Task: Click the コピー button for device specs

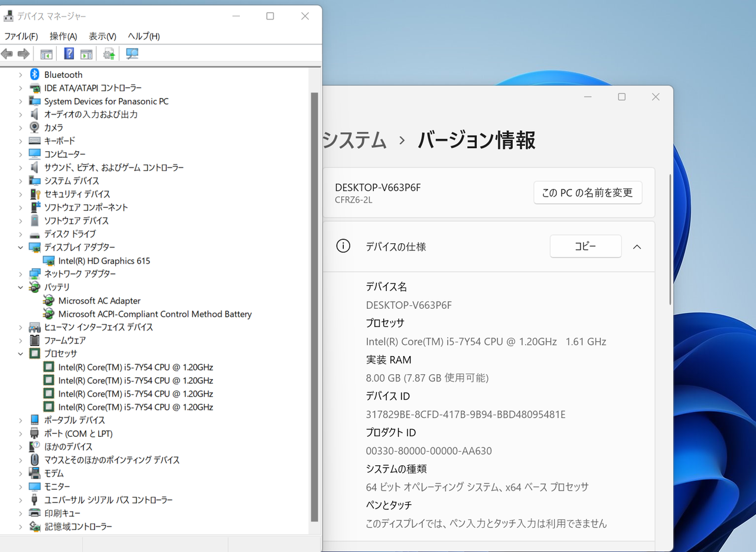Action: pyautogui.click(x=585, y=246)
